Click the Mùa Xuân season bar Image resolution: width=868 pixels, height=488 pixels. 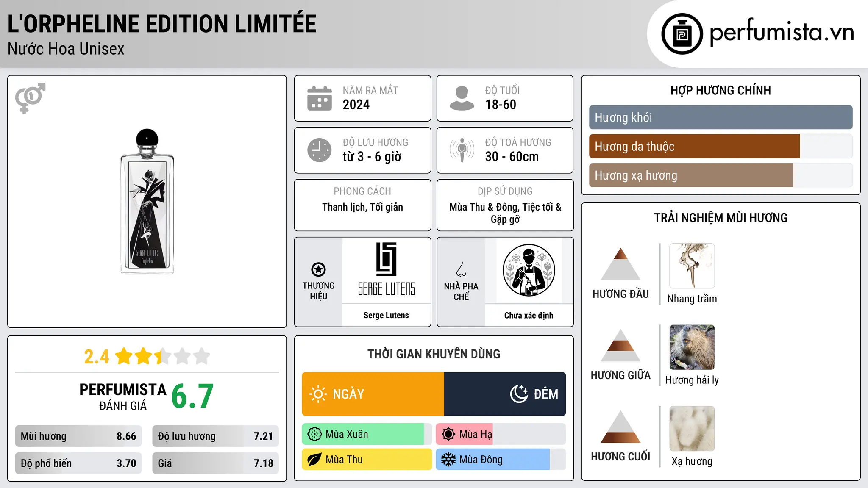tap(367, 434)
